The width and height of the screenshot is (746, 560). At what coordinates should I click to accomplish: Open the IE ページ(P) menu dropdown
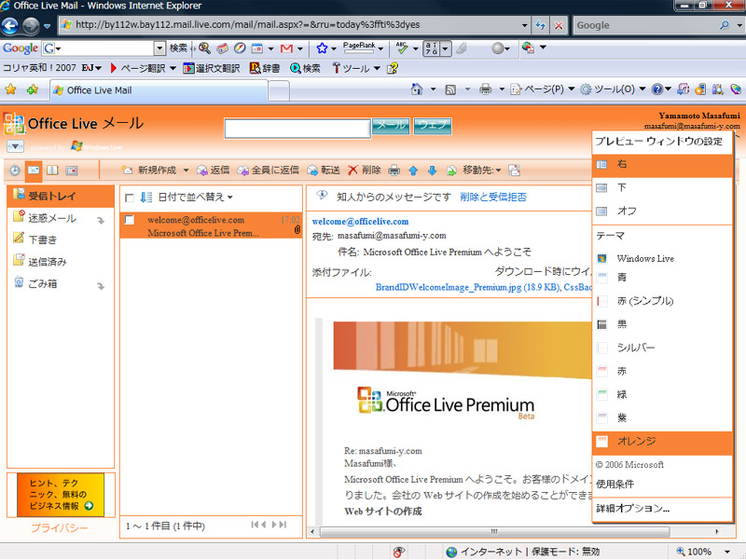(x=572, y=89)
